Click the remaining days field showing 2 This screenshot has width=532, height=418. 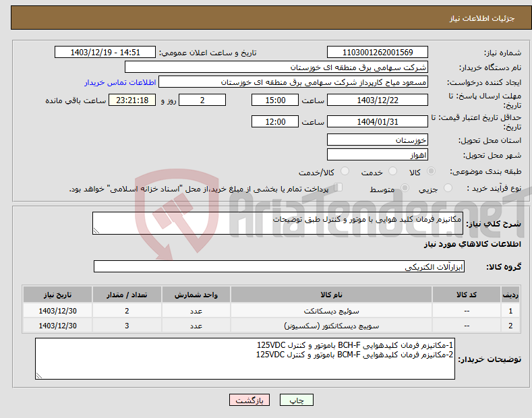coord(202,100)
